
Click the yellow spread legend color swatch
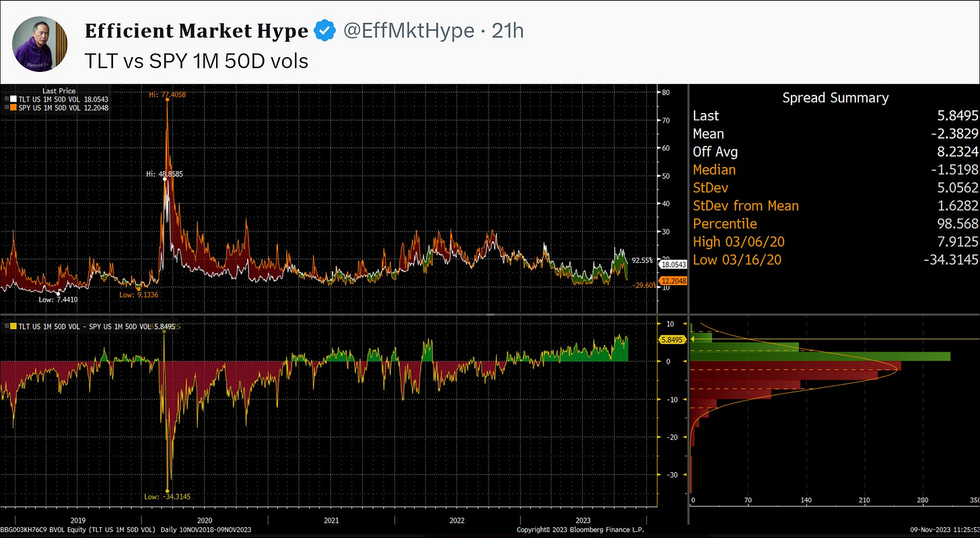click(14, 326)
